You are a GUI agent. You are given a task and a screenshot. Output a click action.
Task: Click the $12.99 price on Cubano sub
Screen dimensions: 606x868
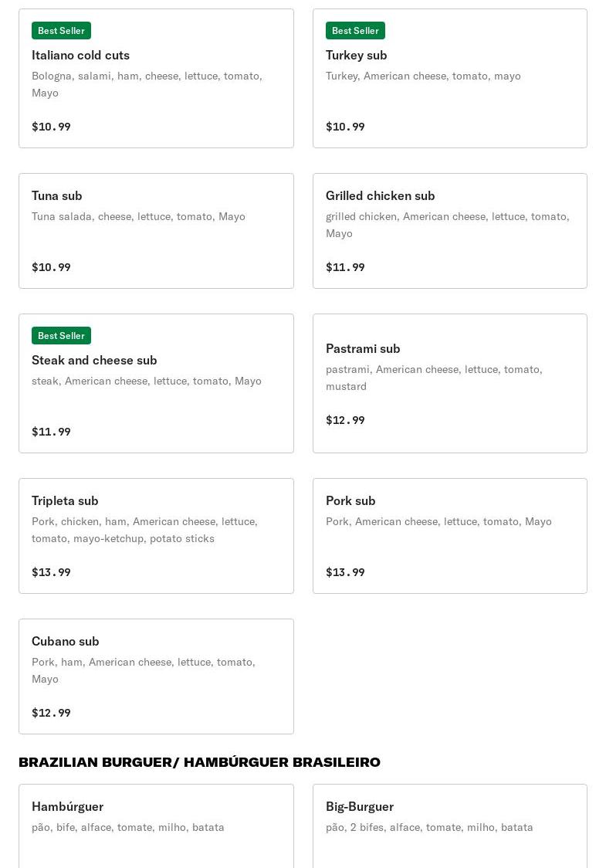pos(51,714)
